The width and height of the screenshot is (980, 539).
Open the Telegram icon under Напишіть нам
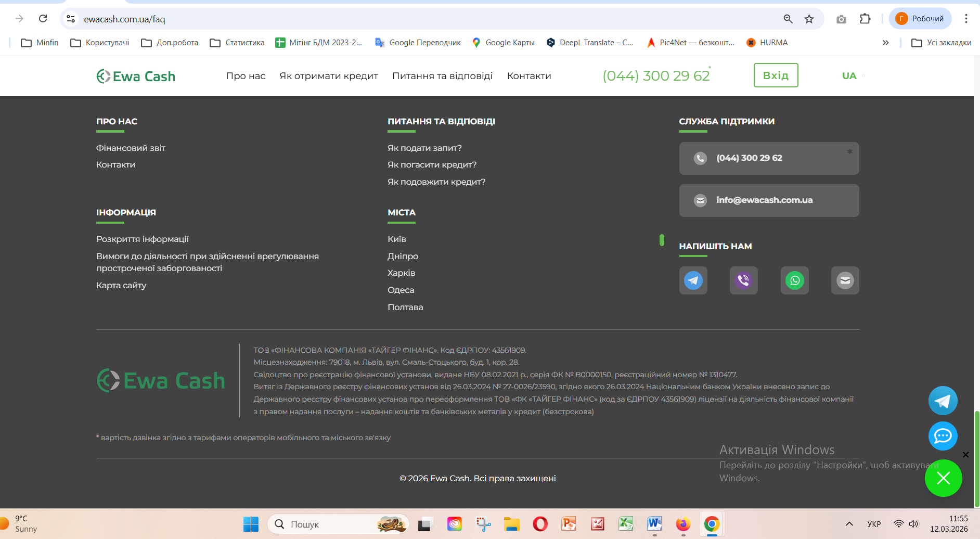pos(693,280)
